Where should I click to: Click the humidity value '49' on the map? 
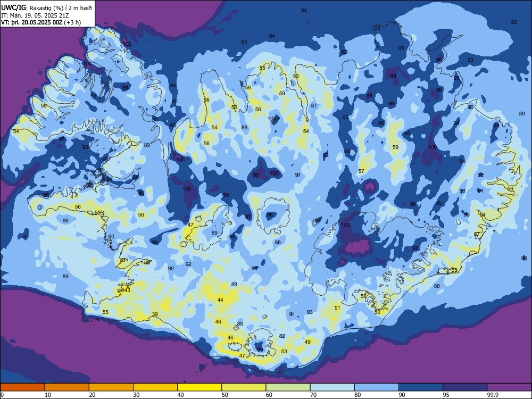click(x=307, y=342)
